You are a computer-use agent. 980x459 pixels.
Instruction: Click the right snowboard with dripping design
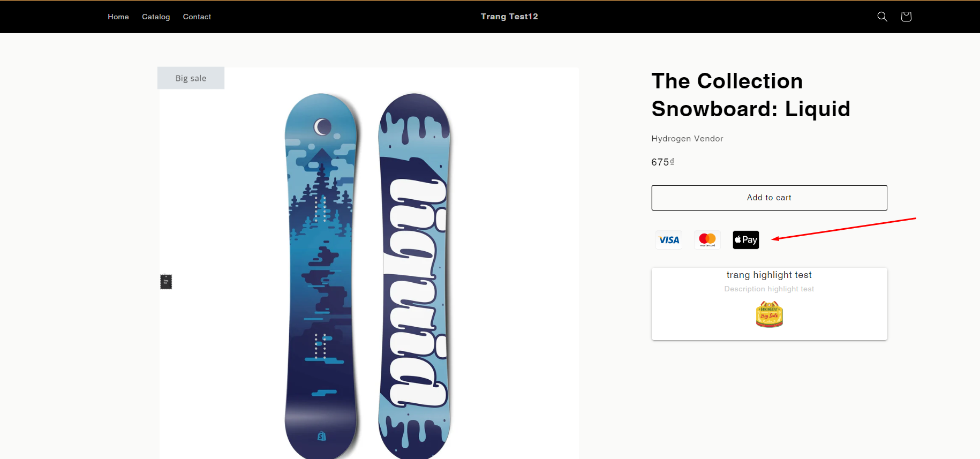[414, 276]
